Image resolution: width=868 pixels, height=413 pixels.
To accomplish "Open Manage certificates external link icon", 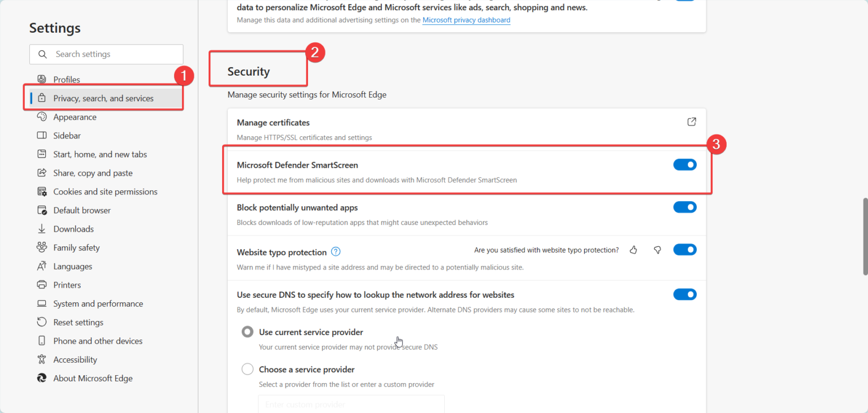I will (x=691, y=121).
